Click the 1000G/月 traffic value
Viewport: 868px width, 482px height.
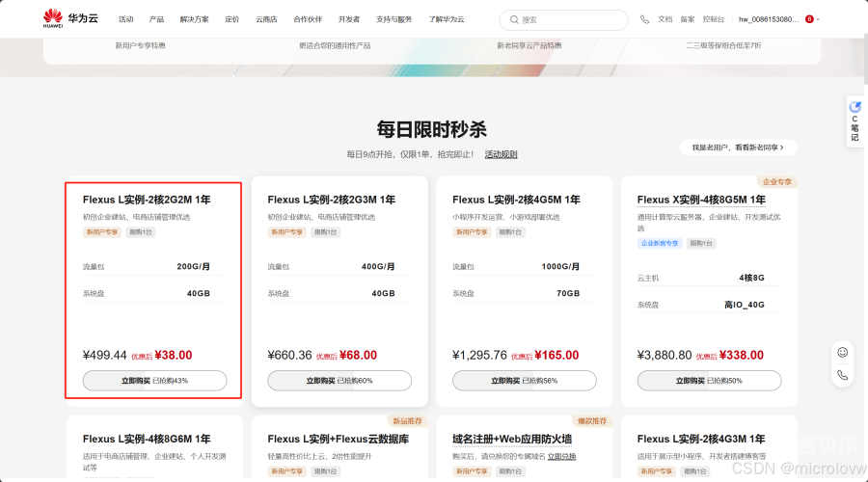pyautogui.click(x=560, y=267)
